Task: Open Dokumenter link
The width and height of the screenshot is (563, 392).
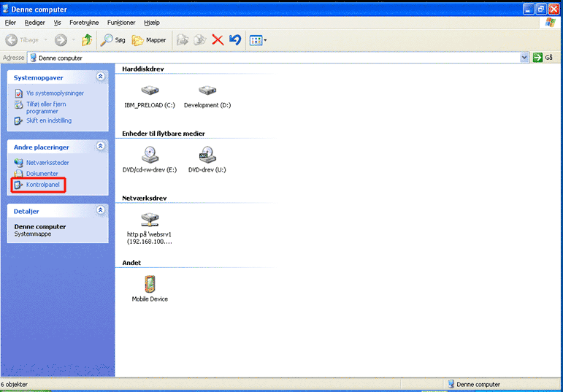Action: click(42, 174)
